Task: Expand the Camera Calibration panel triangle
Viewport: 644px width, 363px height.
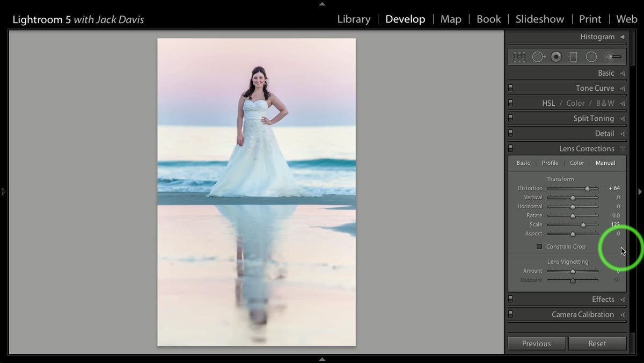Action: point(623,314)
